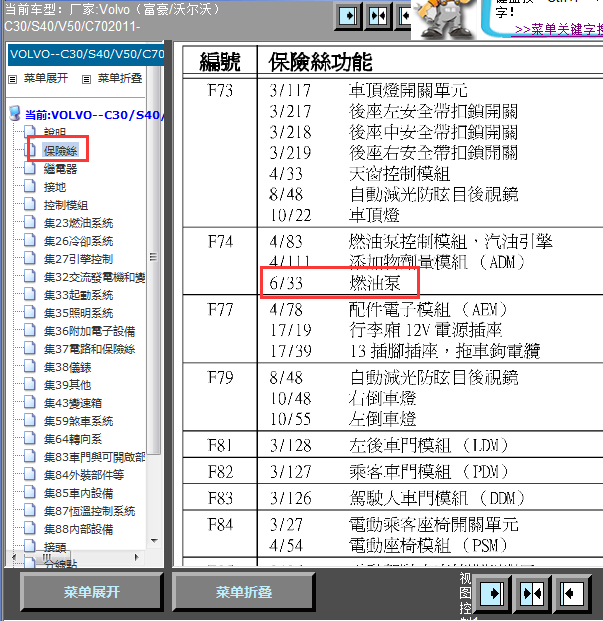
Task: Click the page icon next to 集88內部設備
Action: 30,528
